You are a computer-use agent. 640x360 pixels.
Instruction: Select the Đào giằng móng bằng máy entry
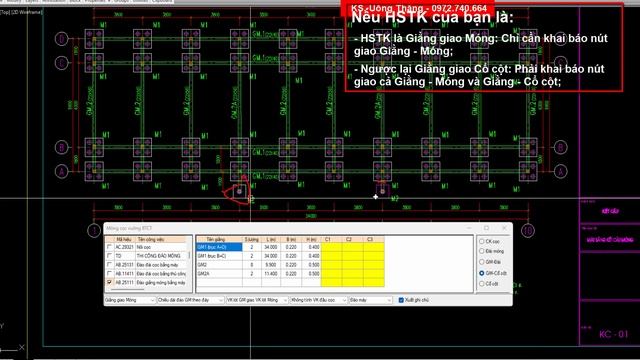pyautogui.click(x=161, y=282)
